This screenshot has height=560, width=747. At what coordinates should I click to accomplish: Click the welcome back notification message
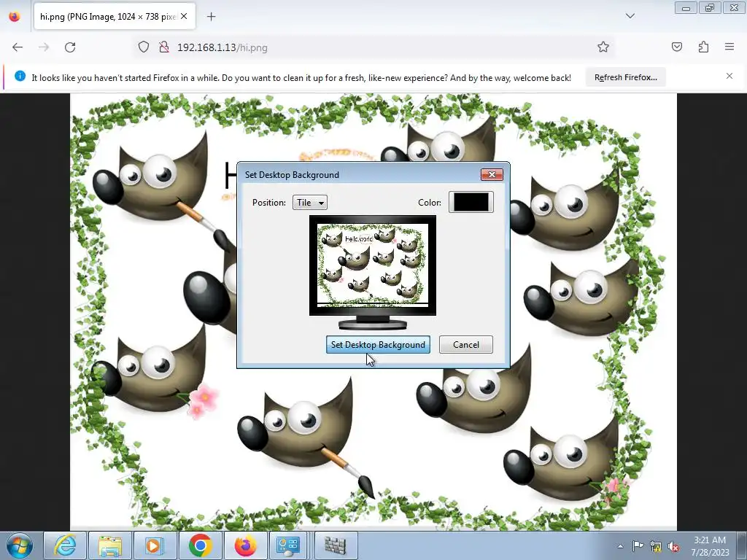(x=301, y=77)
